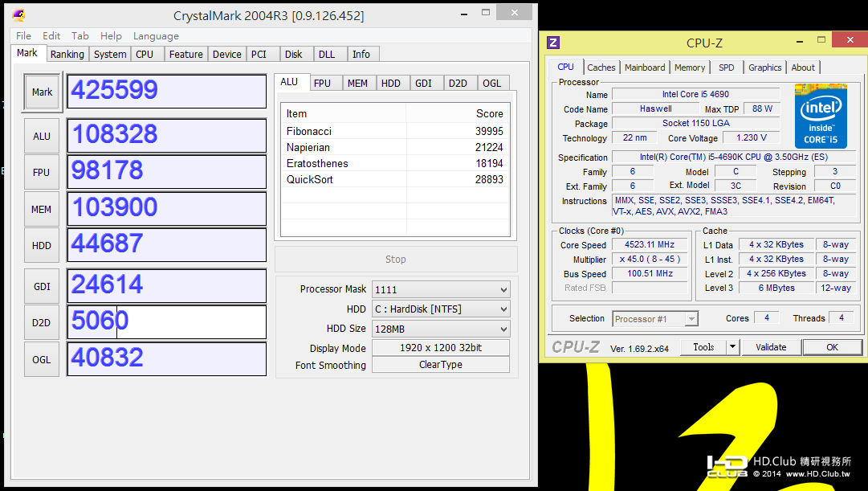Click the OK button in CPU-Z

[832, 347]
